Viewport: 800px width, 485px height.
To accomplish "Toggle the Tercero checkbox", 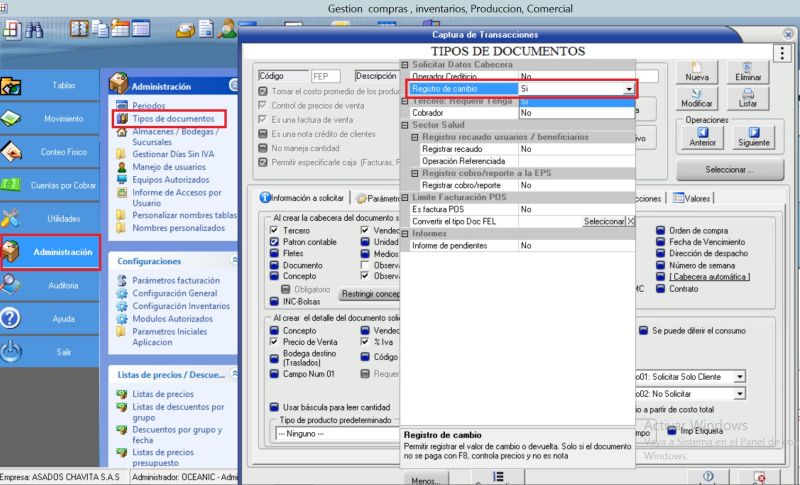I will 274,231.
